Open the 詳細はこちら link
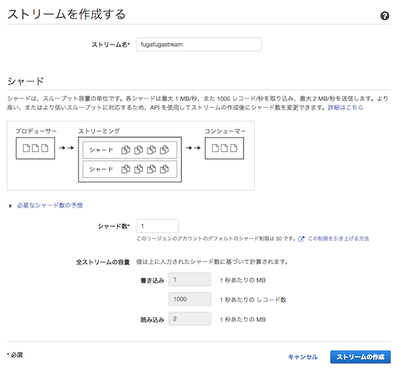This screenshot has width=410, height=370. coord(345,107)
